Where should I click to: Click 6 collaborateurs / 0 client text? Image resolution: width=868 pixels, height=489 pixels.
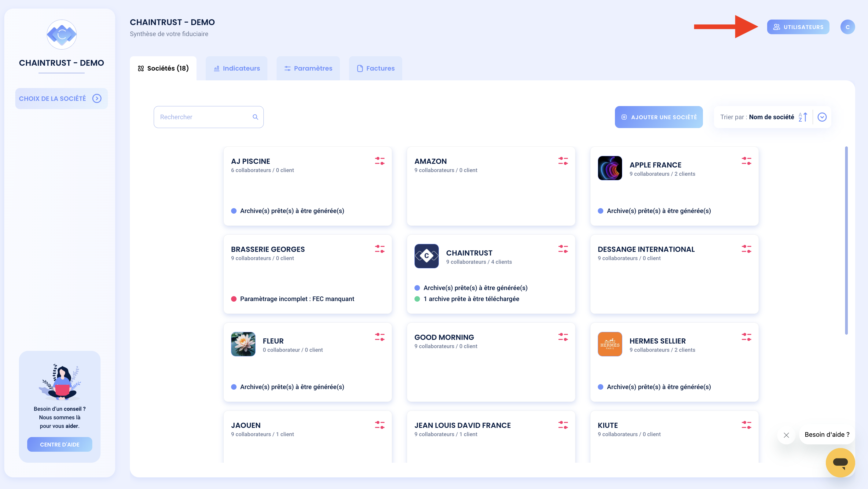(262, 170)
